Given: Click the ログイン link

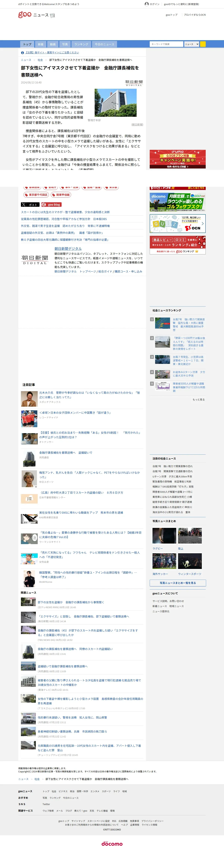Looking at the screenshot, I should pos(155,4).
